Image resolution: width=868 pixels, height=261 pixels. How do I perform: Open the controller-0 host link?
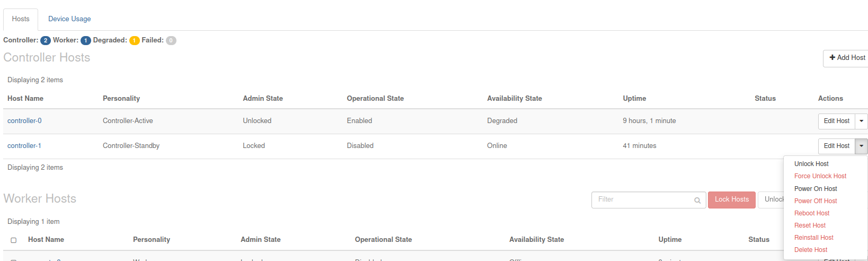click(24, 121)
